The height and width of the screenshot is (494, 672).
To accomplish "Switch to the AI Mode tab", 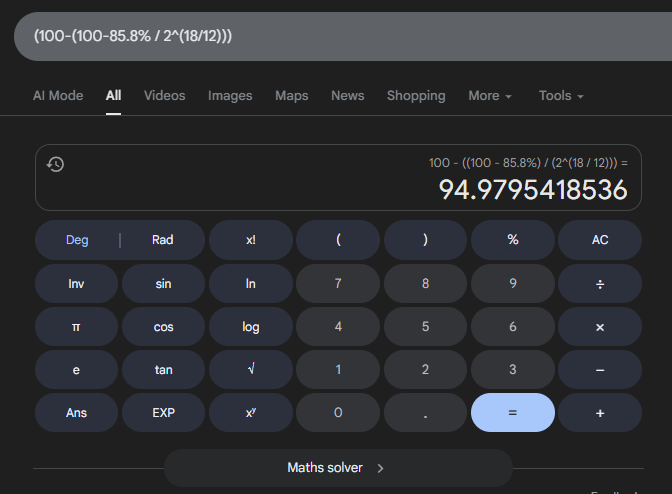I will (x=58, y=96).
